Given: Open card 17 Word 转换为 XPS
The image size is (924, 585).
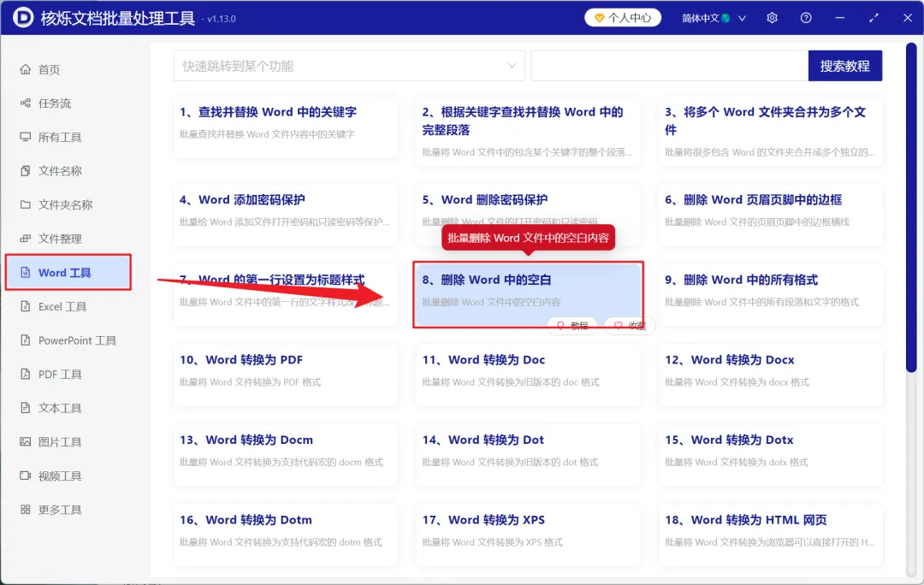Looking at the screenshot, I should pyautogui.click(x=528, y=535).
